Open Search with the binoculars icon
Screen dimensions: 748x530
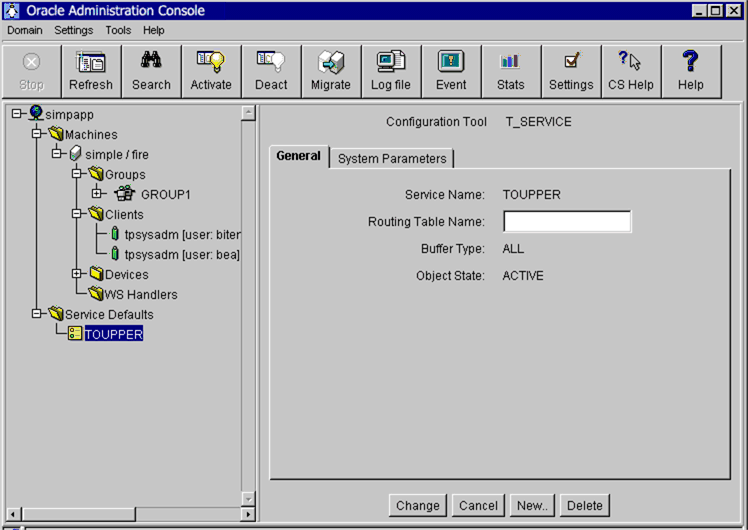[x=151, y=61]
